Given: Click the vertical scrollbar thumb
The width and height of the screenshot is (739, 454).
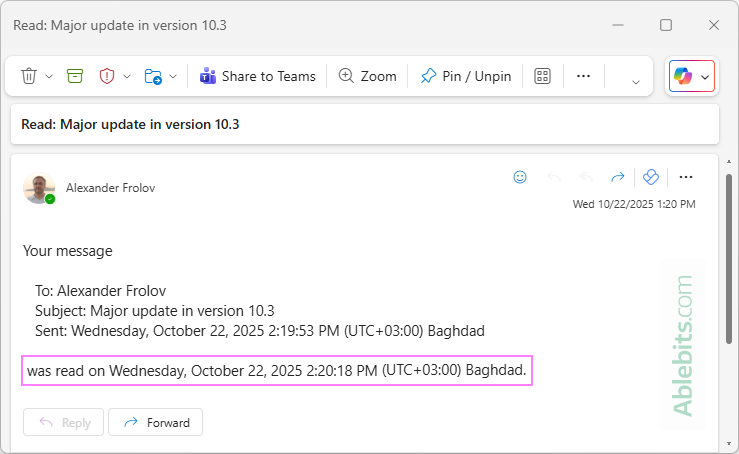Looking at the screenshot, I should tap(729, 259).
